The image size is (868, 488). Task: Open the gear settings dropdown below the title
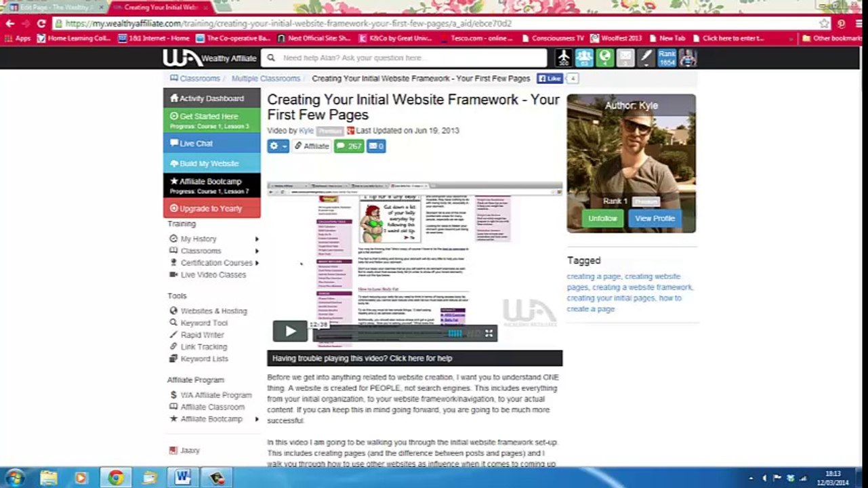click(x=278, y=146)
